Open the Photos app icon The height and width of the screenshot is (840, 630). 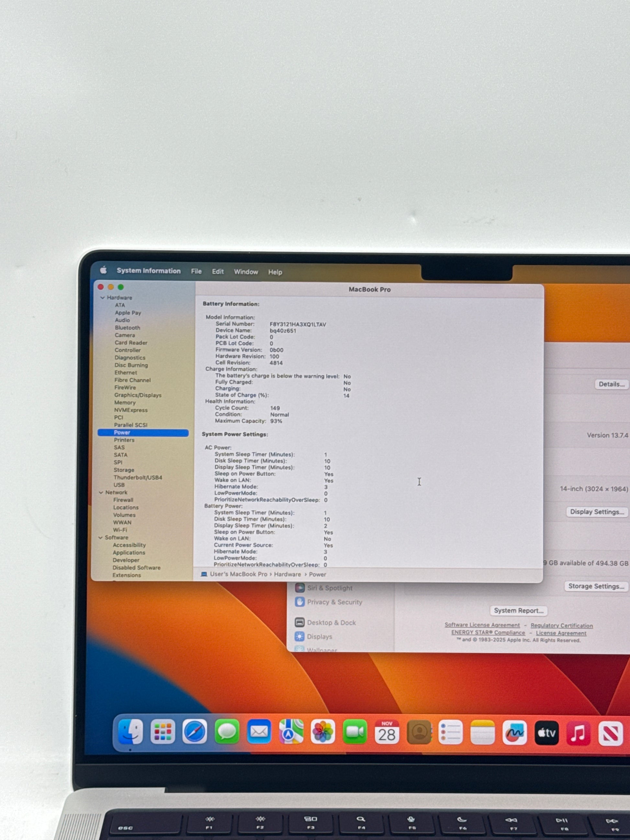pos(323,732)
